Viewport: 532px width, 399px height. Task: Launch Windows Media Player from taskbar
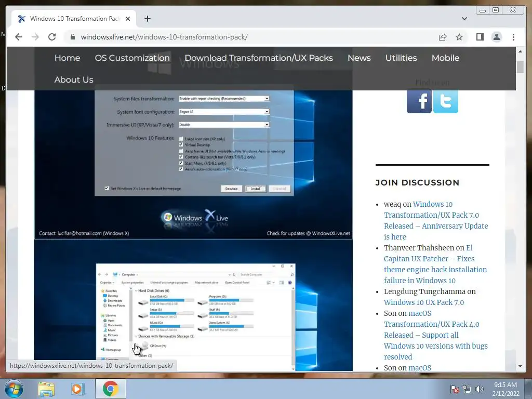78,389
